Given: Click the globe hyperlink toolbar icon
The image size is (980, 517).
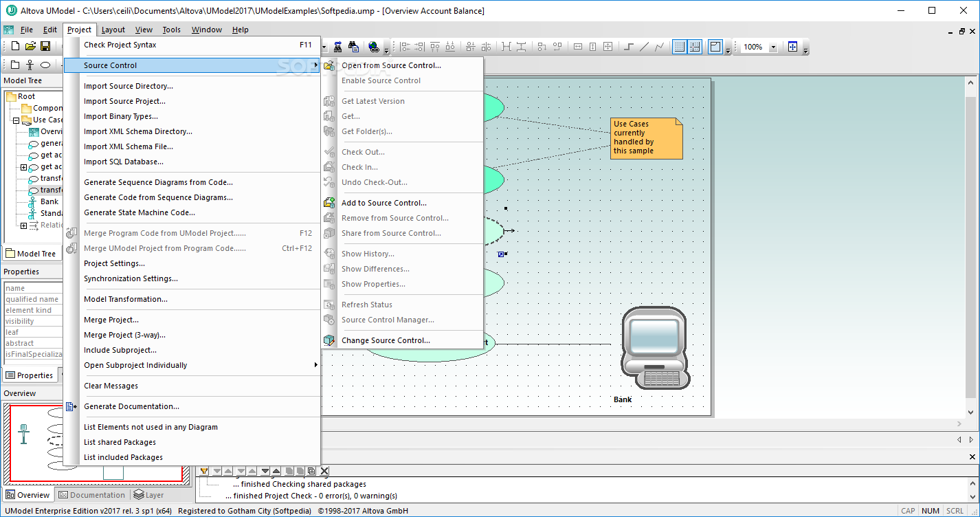Looking at the screenshot, I should point(374,47).
